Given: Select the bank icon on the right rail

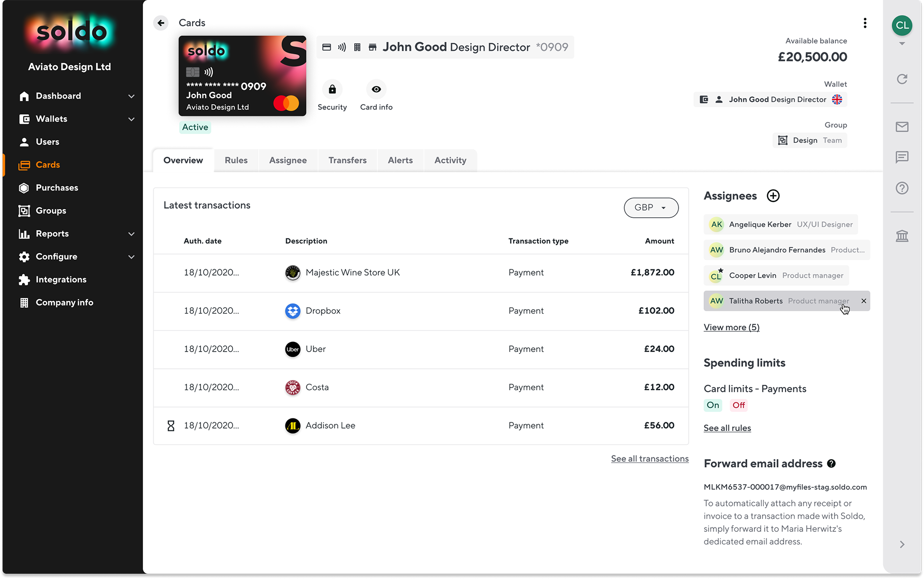Looking at the screenshot, I should point(902,236).
